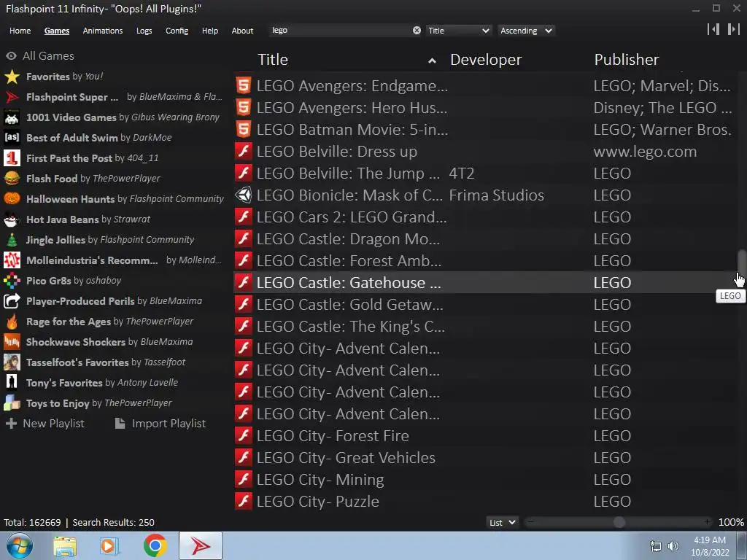Click the Molleindustria's Recommendations icon
Image resolution: width=747 pixels, height=560 pixels.
[x=12, y=260]
